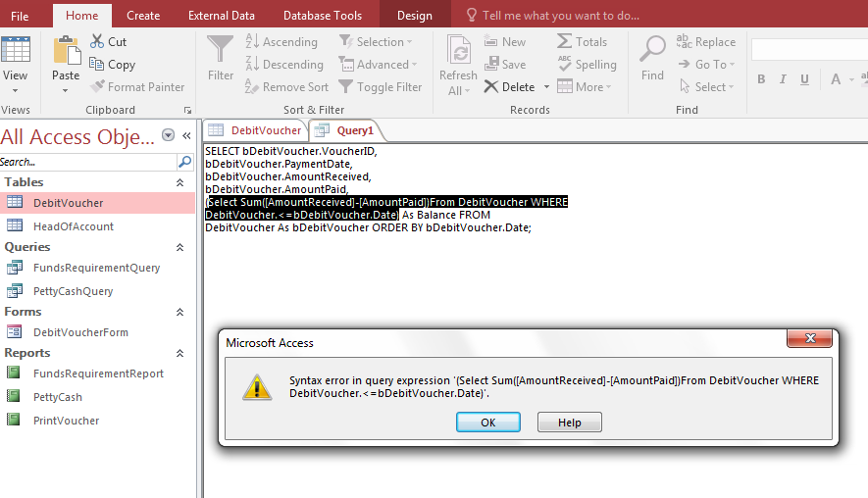Click the navigation pane search magnifier
868x498 pixels.
click(x=185, y=162)
